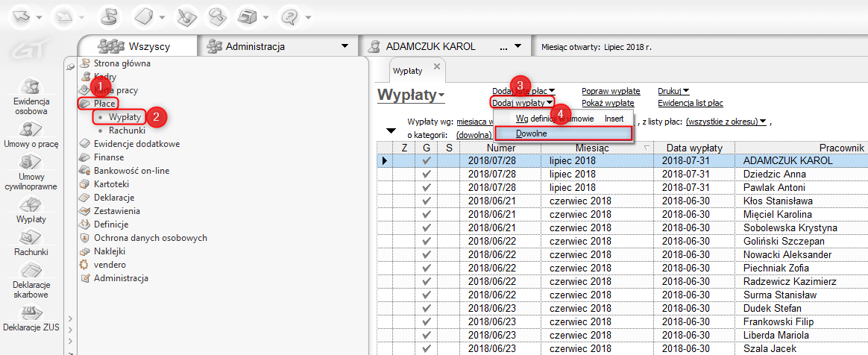The height and width of the screenshot is (355, 868).
Task: Open Ewidencja osobowa from left sidebar
Action: tap(31, 97)
